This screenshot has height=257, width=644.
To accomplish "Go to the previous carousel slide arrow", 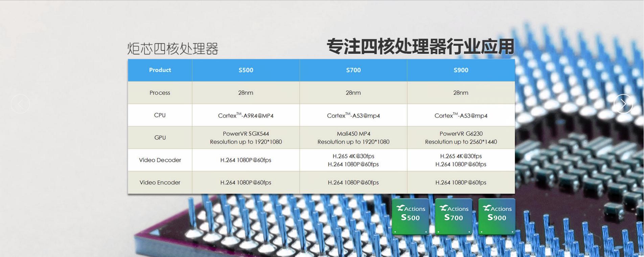I will click(x=20, y=104).
